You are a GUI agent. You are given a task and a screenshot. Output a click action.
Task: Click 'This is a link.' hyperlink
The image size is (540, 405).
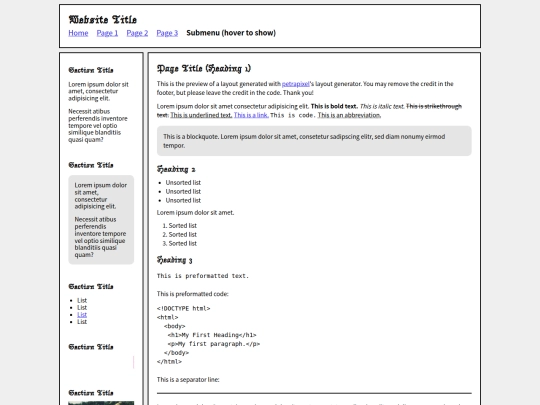click(x=251, y=115)
